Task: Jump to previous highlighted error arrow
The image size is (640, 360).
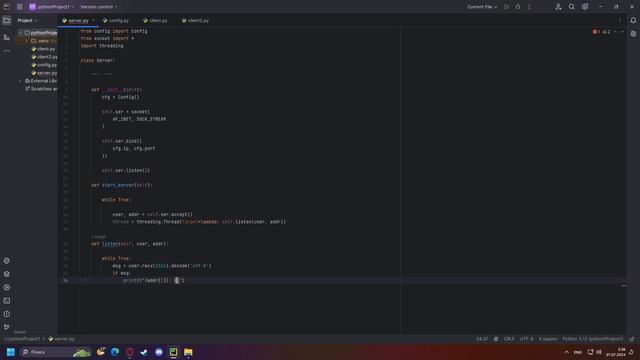Action: 616,31
